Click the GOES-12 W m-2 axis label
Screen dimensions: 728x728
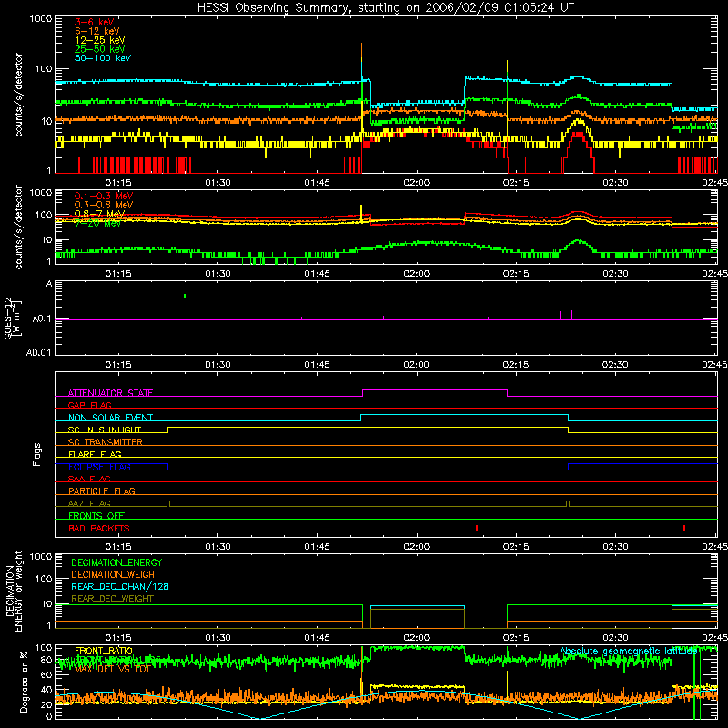pyautogui.click(x=13, y=318)
